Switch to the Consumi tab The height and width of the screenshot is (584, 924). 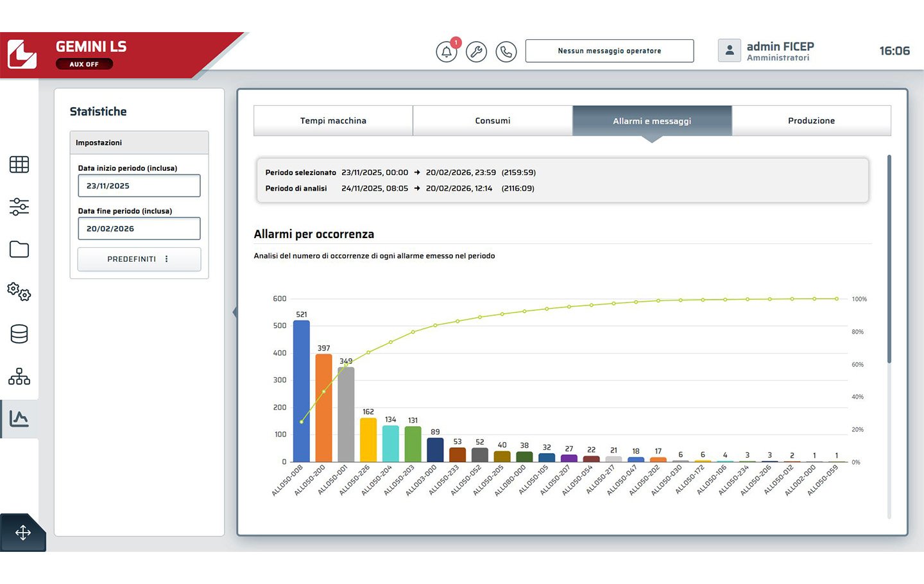(493, 121)
